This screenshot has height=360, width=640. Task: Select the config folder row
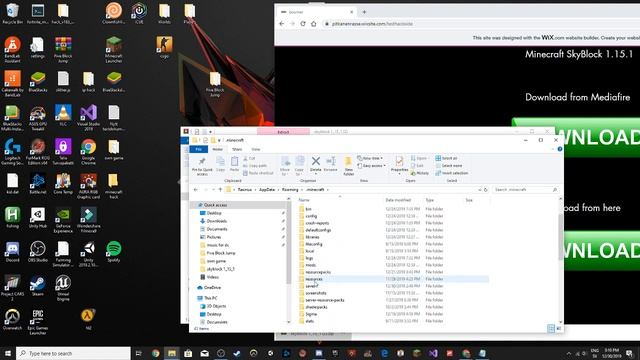point(393,216)
